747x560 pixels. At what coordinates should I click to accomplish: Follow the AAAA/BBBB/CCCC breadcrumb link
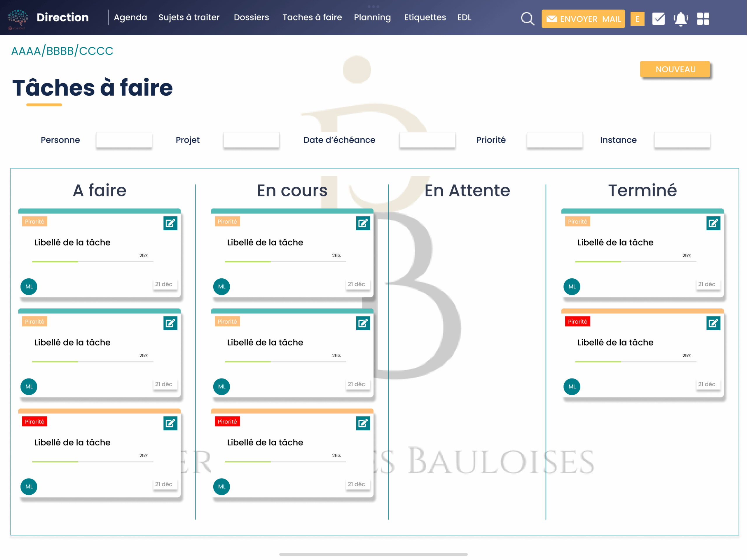point(62,51)
